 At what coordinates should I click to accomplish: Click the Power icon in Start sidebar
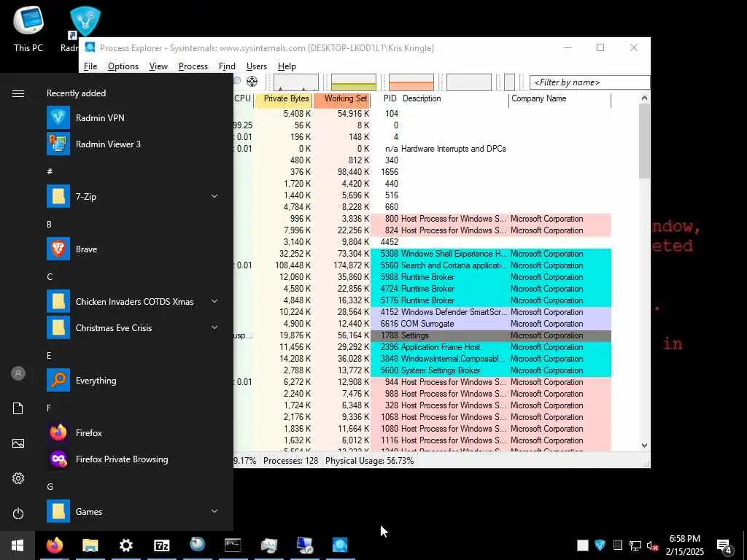[x=18, y=513]
